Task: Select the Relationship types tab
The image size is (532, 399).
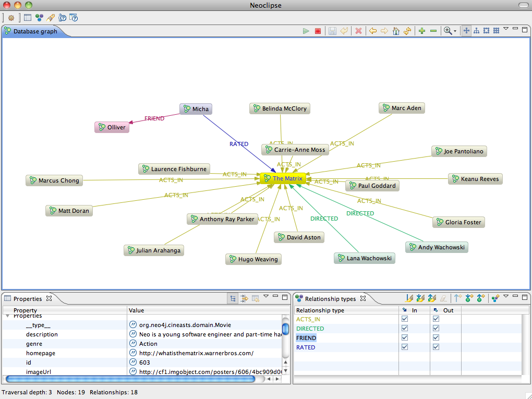Action: [x=330, y=299]
